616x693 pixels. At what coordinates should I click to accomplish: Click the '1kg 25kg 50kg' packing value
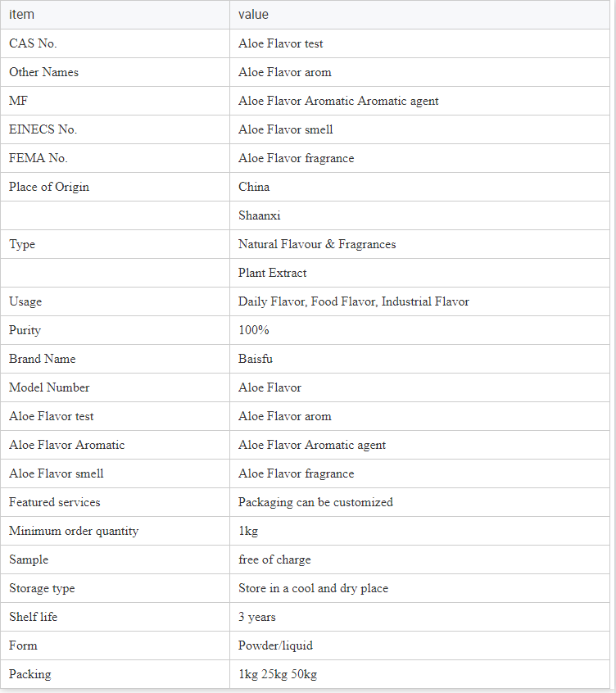tap(278, 674)
